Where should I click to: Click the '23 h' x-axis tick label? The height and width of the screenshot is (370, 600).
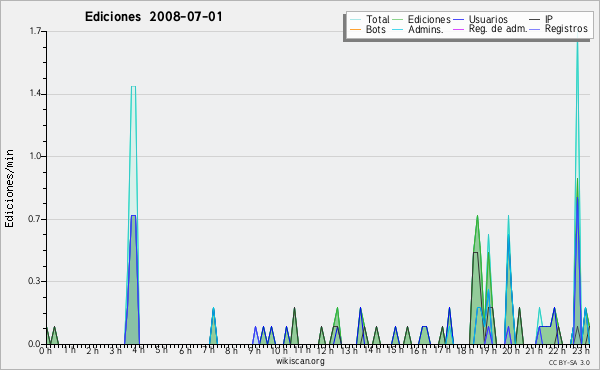[580, 350]
